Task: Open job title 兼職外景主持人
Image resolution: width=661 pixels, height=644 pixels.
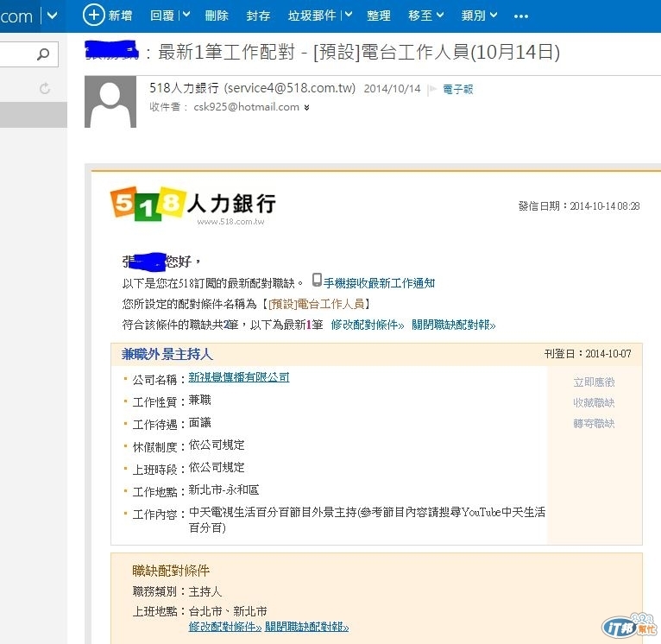Action: 167,354
